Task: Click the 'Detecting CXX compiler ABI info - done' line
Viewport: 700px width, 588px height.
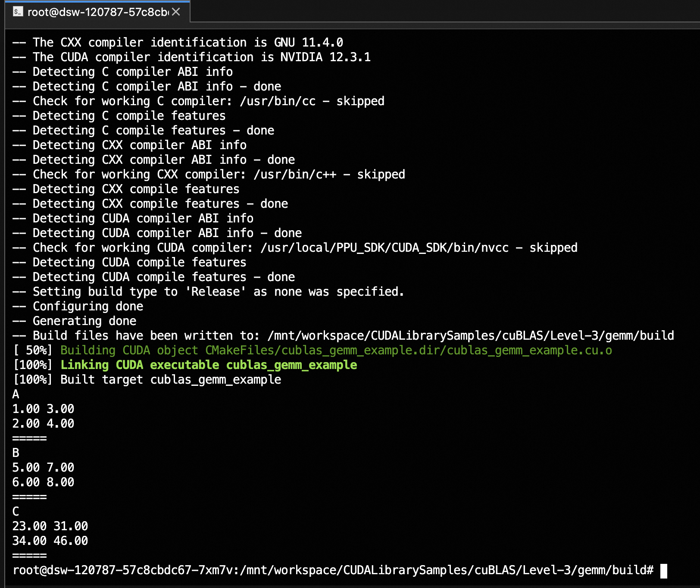Action: [153, 160]
